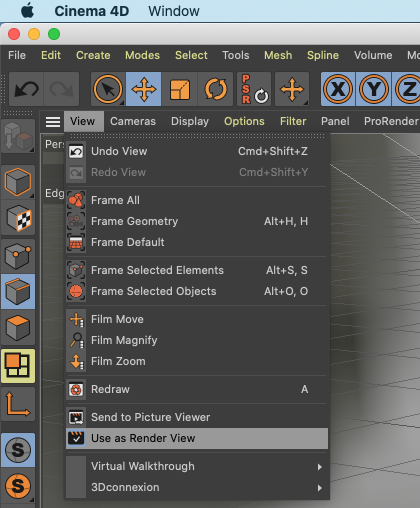Screen dimensions: 420x508
Task: Expand the Virtual Walkthrough submenu arrow
Action: 319,467
